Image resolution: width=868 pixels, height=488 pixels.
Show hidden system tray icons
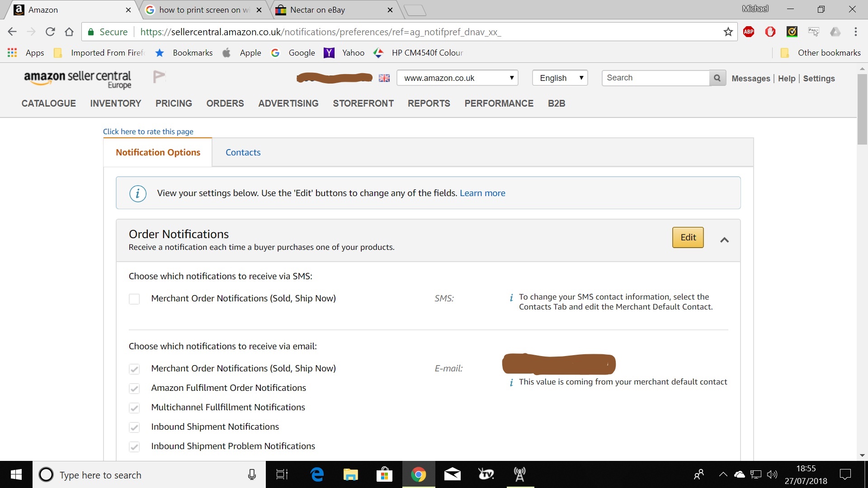click(x=723, y=474)
